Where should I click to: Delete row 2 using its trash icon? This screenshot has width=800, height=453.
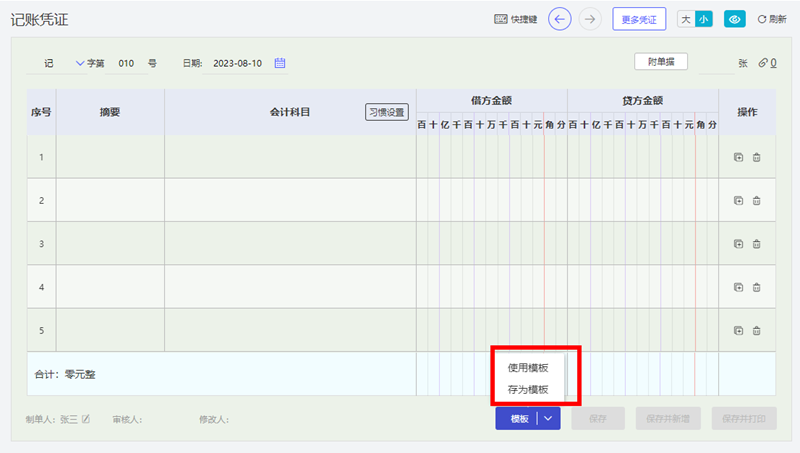click(x=757, y=200)
